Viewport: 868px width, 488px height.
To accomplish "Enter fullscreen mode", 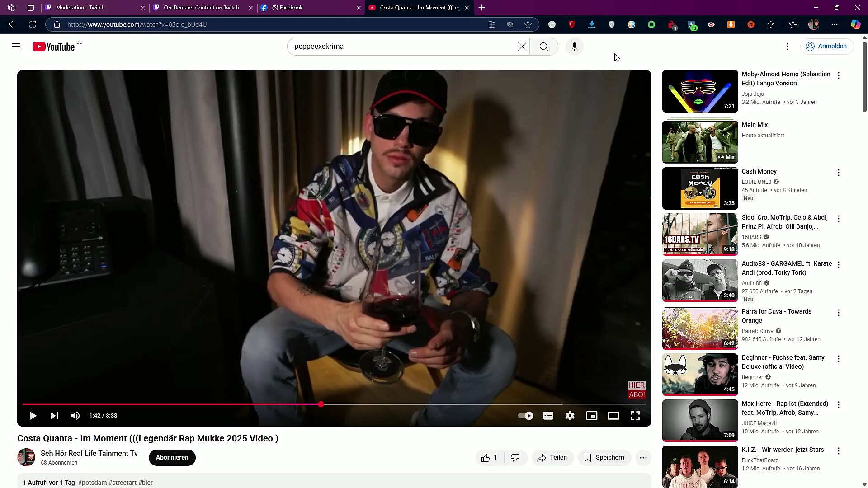I will coord(635,416).
